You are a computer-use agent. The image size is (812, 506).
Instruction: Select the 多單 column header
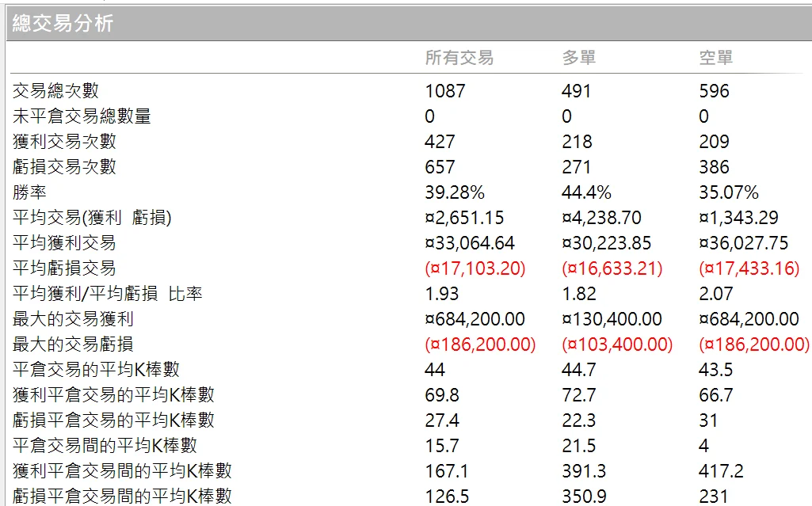[x=579, y=58]
